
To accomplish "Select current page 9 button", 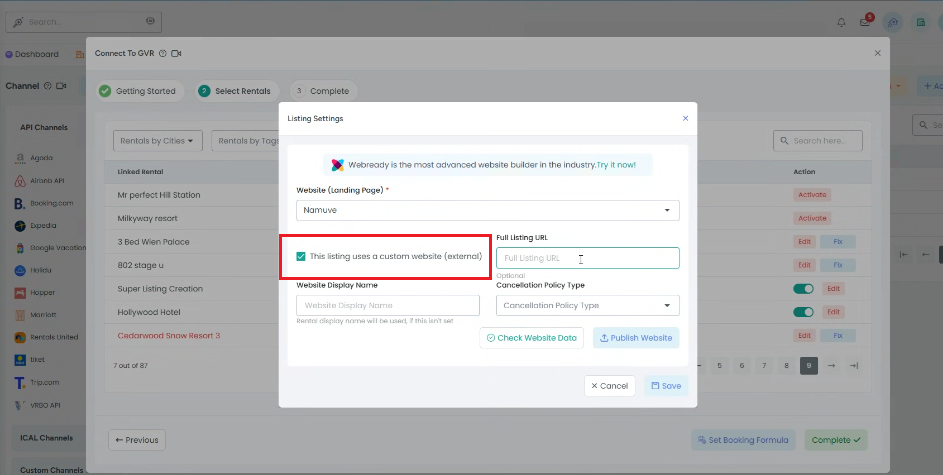I will (809, 366).
